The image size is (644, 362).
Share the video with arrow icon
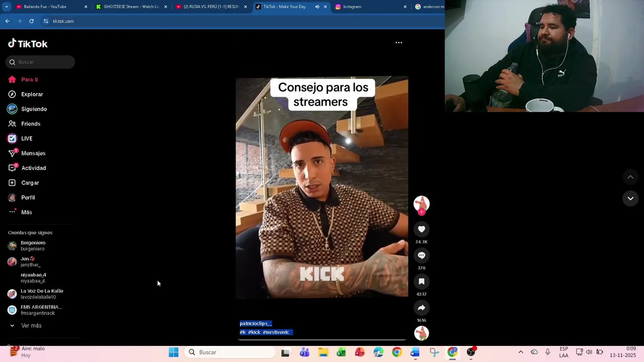pyautogui.click(x=422, y=308)
